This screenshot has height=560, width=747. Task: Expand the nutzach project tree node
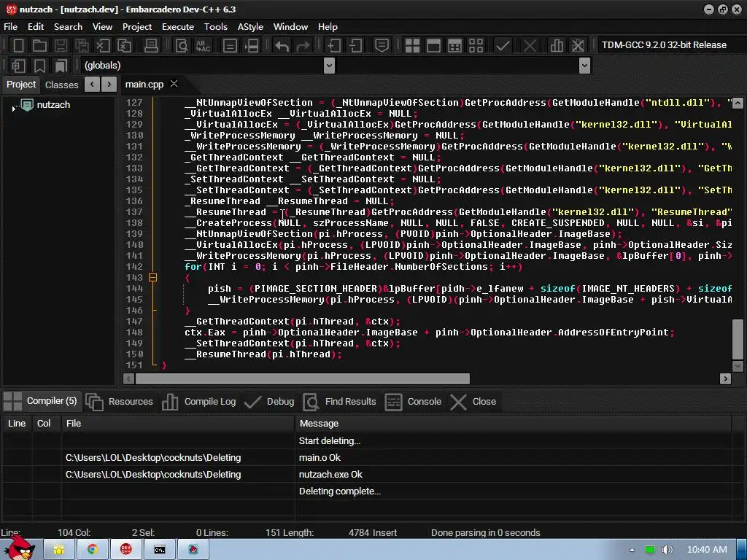click(x=13, y=109)
